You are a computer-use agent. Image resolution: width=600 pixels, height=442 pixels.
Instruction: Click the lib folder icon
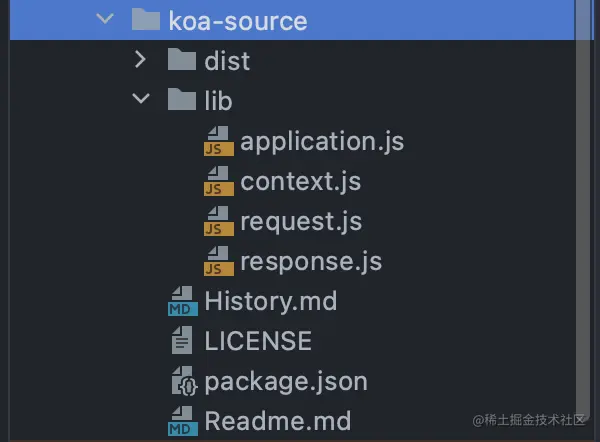(181, 100)
